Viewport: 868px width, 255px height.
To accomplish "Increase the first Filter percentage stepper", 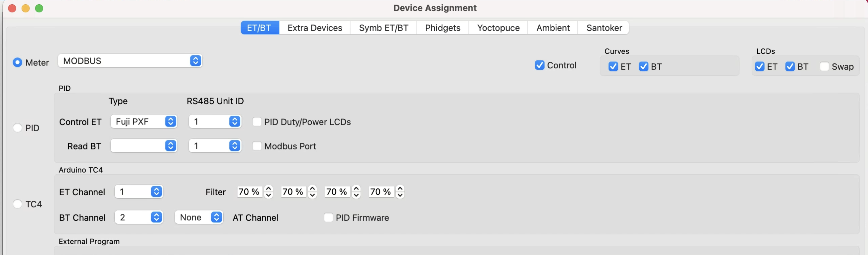I will tap(269, 189).
